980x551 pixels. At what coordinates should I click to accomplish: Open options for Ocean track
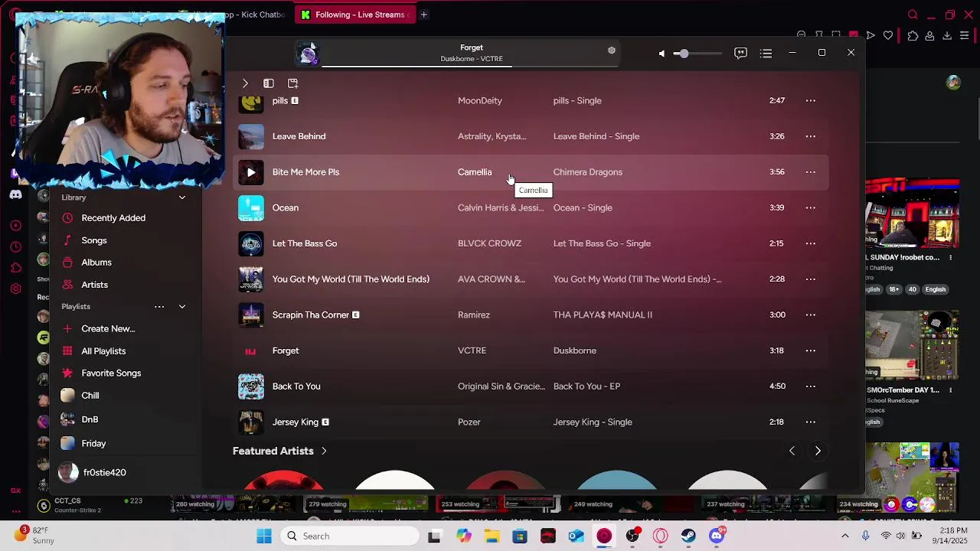810,207
